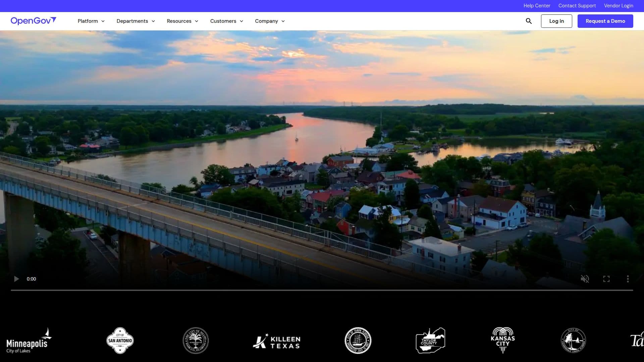Play the hero video
644x362 pixels.
(x=16, y=279)
